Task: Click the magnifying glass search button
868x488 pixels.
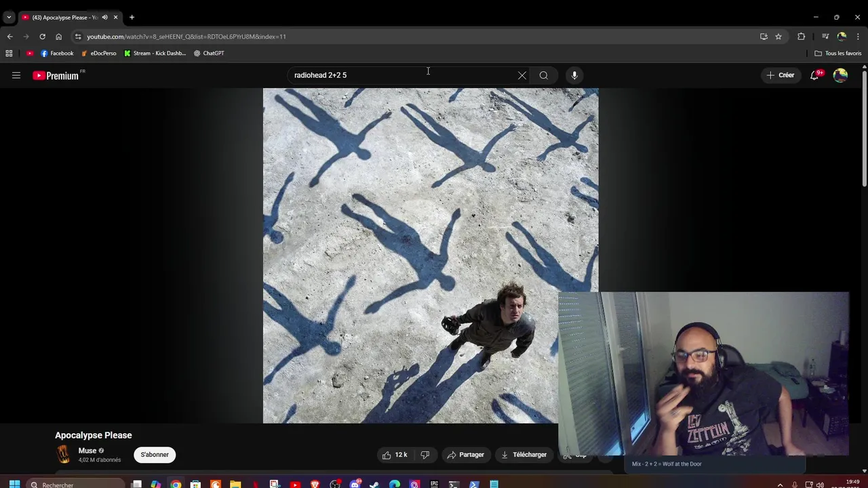Action: click(x=544, y=75)
